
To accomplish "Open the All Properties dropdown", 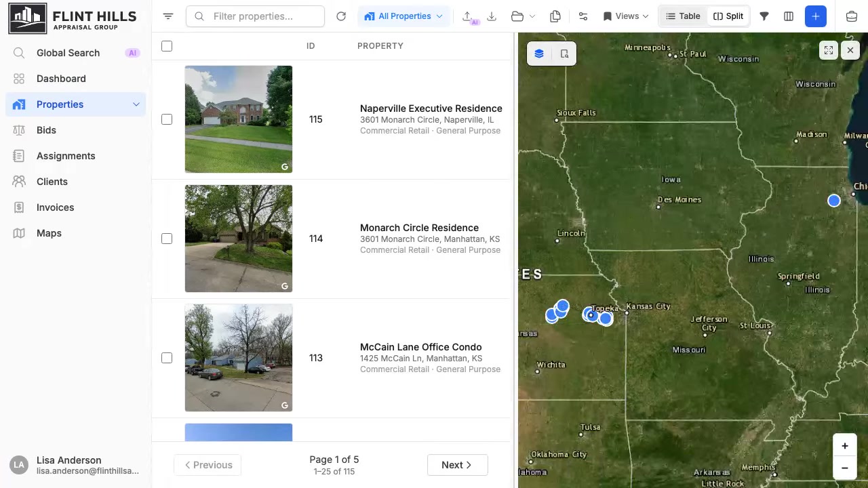I will [403, 16].
